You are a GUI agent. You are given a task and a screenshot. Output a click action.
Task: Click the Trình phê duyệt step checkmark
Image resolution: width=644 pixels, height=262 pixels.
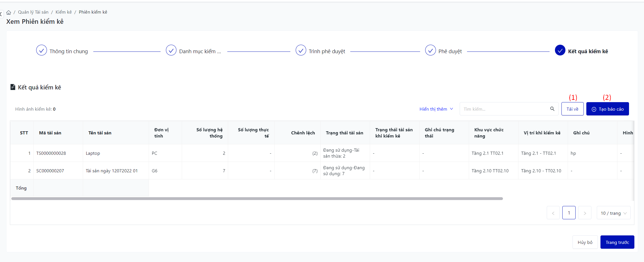[x=301, y=50]
